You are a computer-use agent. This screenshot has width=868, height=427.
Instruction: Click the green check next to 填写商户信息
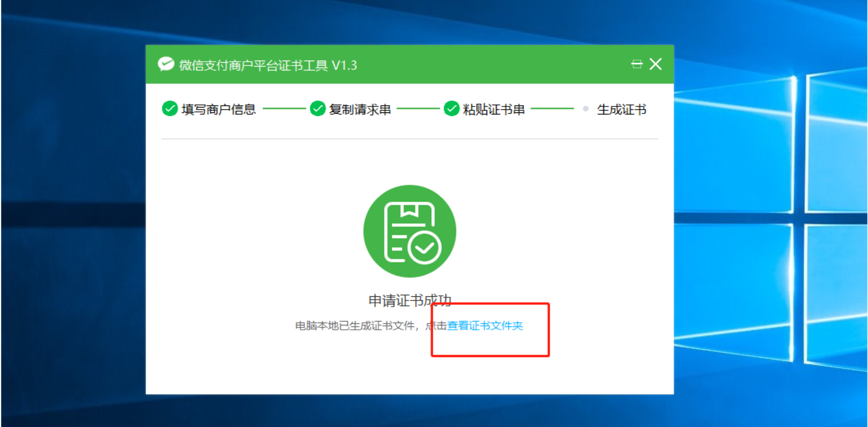pos(170,108)
